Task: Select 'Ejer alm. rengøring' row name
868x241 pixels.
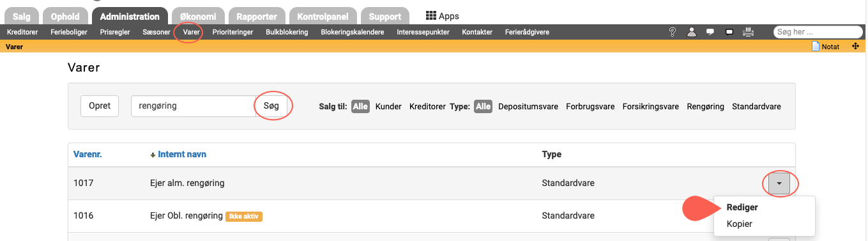Action: [187, 183]
